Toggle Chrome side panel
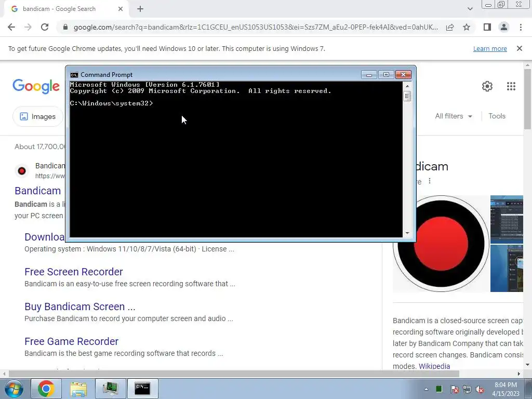The image size is (532, 399). [487, 27]
